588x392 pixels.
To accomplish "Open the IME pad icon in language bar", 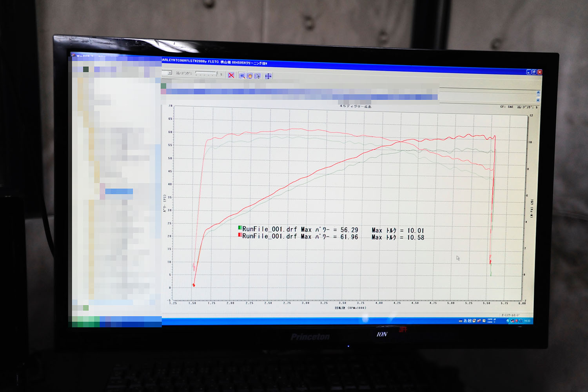I will point(474,321).
